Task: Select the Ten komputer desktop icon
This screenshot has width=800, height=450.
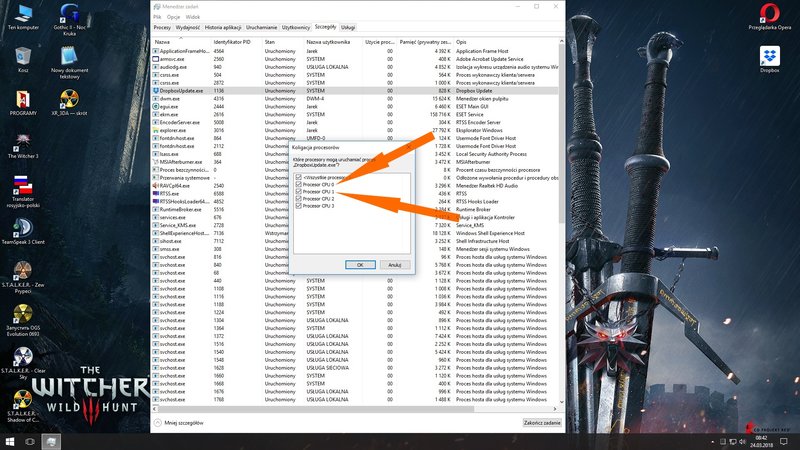Action: pos(22,14)
